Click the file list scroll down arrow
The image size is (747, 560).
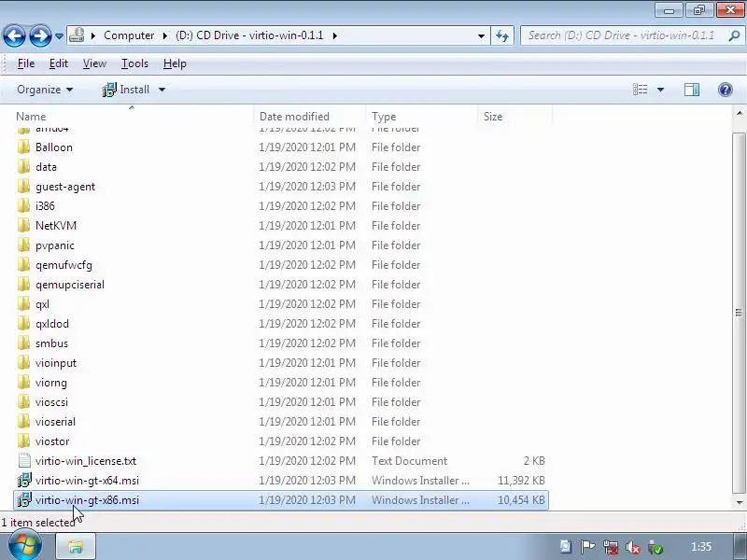(739, 502)
